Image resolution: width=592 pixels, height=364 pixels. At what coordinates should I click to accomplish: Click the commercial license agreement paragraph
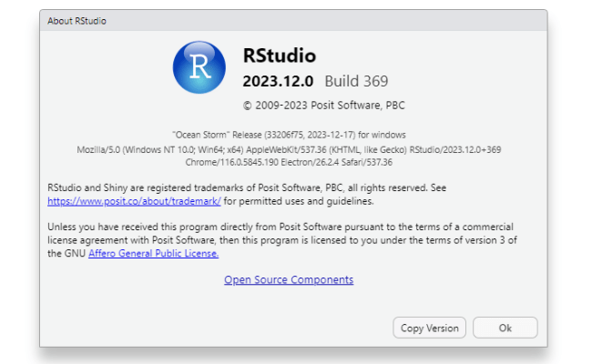pyautogui.click(x=282, y=240)
